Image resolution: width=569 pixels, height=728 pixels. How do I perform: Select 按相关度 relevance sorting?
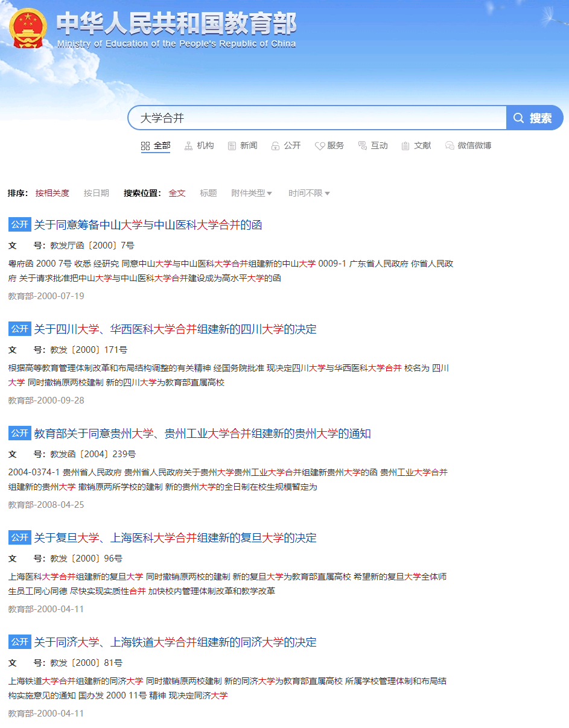[x=52, y=193]
